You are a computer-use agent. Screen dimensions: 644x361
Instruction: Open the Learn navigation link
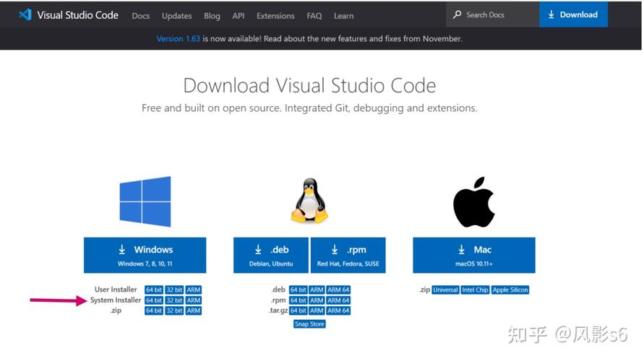tap(343, 16)
